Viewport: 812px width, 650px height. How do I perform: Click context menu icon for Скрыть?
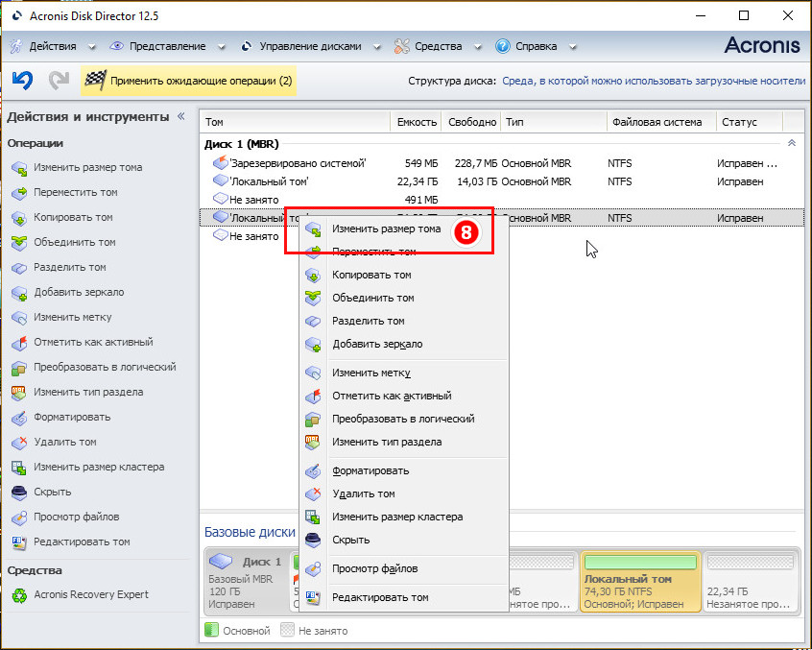pyautogui.click(x=313, y=540)
